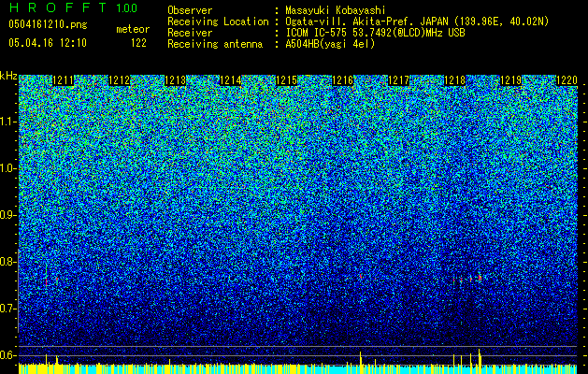This screenshot has height=374, width=588.
Task: Click the observer name Masayuki Kobayashi
Action: pos(336,11)
